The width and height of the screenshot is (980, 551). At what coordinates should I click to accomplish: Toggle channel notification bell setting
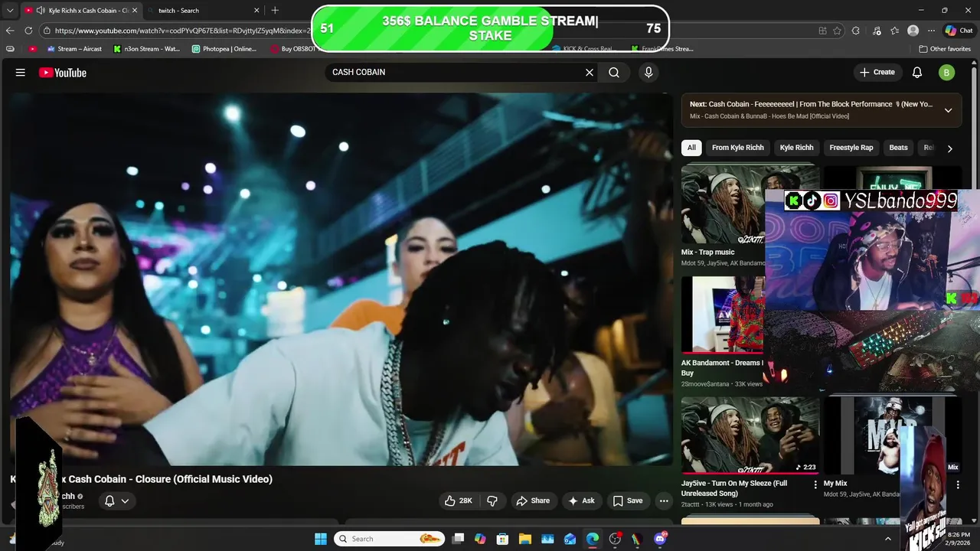pos(116,500)
